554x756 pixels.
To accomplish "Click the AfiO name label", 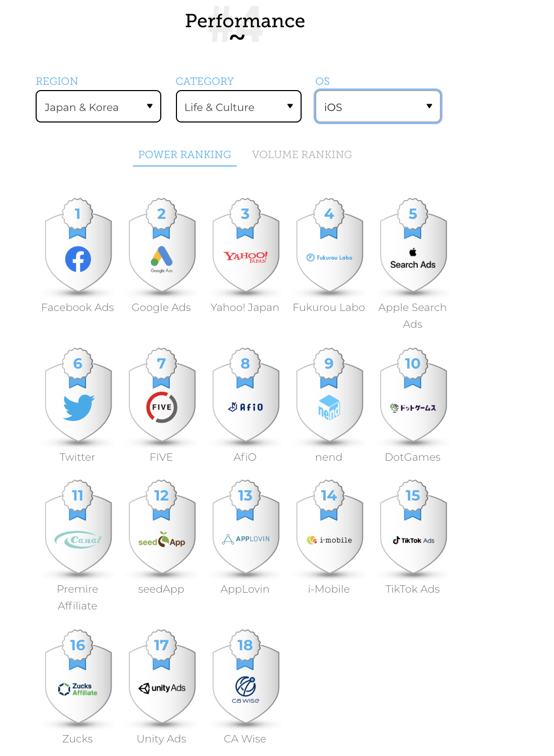I will tap(245, 457).
